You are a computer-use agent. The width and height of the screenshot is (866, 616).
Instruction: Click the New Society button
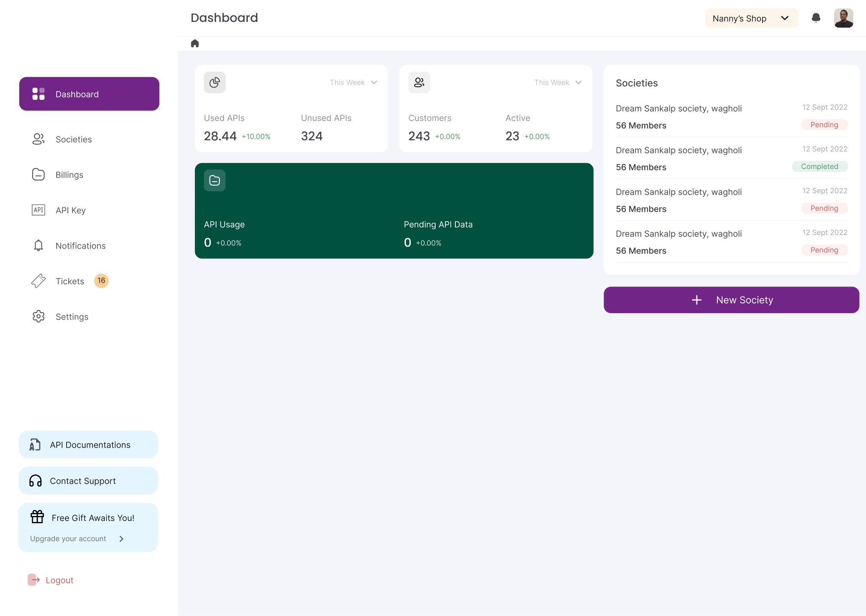tap(731, 300)
